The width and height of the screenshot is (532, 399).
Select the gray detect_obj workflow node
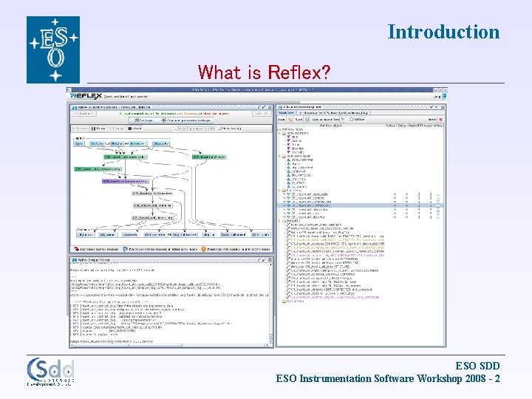click(153, 218)
